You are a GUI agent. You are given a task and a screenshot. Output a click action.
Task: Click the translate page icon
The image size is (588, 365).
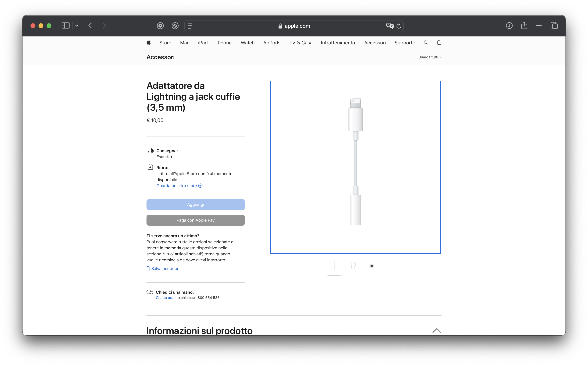pos(390,25)
